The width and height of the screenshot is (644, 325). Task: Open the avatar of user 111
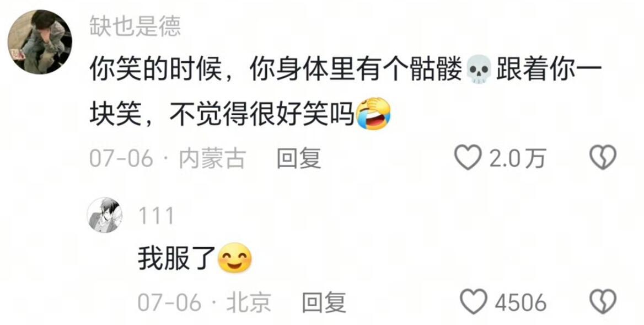[x=105, y=215]
